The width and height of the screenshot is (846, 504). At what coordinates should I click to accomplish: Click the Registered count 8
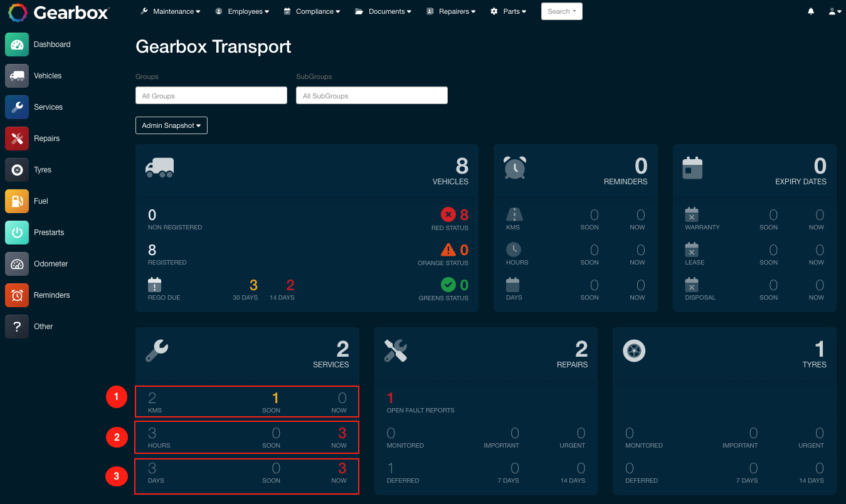tap(152, 250)
